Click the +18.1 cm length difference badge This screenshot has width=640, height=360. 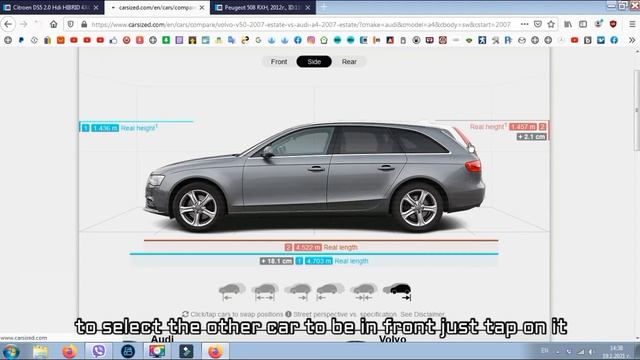tap(276, 261)
